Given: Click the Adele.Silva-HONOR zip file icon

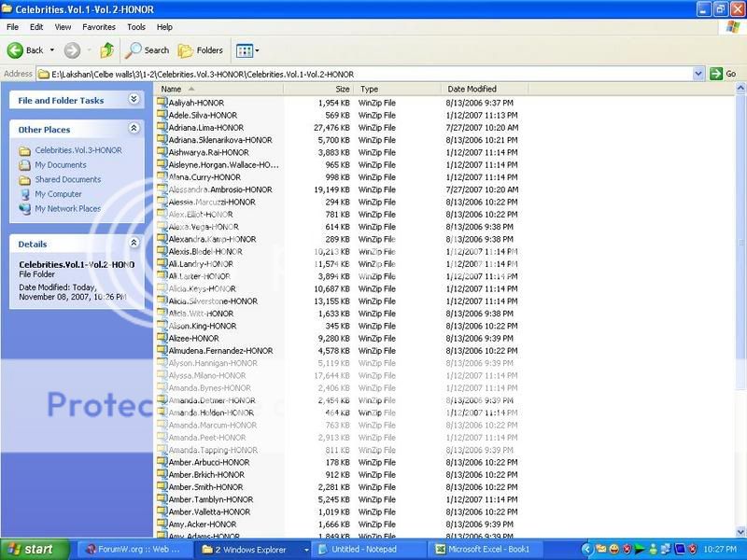Looking at the screenshot, I should point(162,115).
